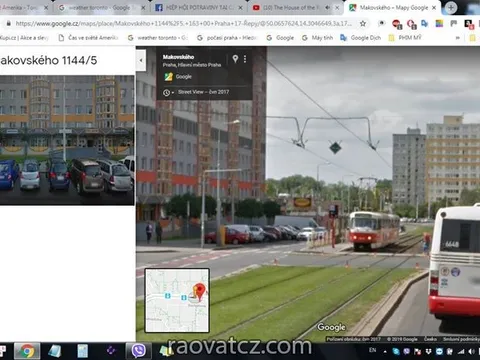Click the location pin icon in Street View card

point(235,59)
